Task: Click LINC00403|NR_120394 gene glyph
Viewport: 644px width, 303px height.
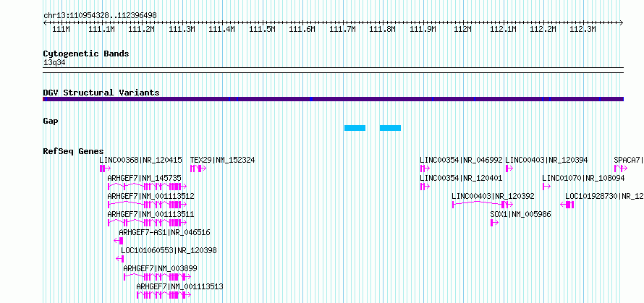Action: pyautogui.click(x=509, y=168)
